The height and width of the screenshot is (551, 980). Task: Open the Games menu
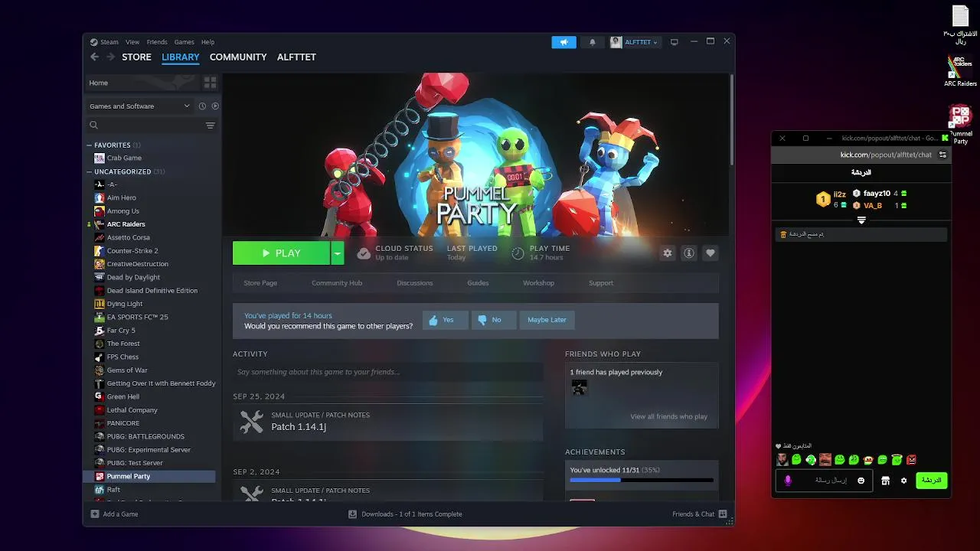[x=185, y=42]
